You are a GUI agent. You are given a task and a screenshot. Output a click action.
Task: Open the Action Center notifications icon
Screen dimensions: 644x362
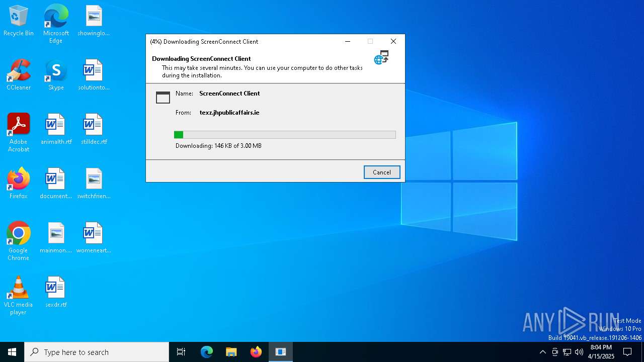click(x=627, y=352)
